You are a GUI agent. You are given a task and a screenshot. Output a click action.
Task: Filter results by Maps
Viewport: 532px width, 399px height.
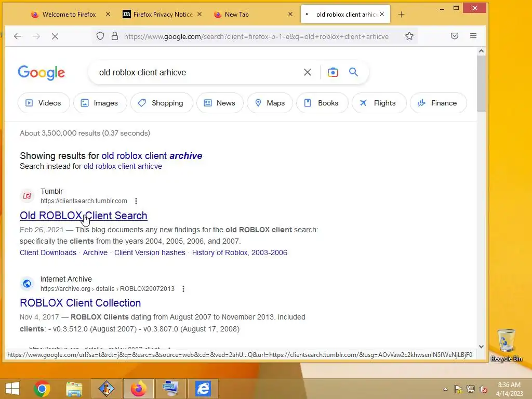270,103
